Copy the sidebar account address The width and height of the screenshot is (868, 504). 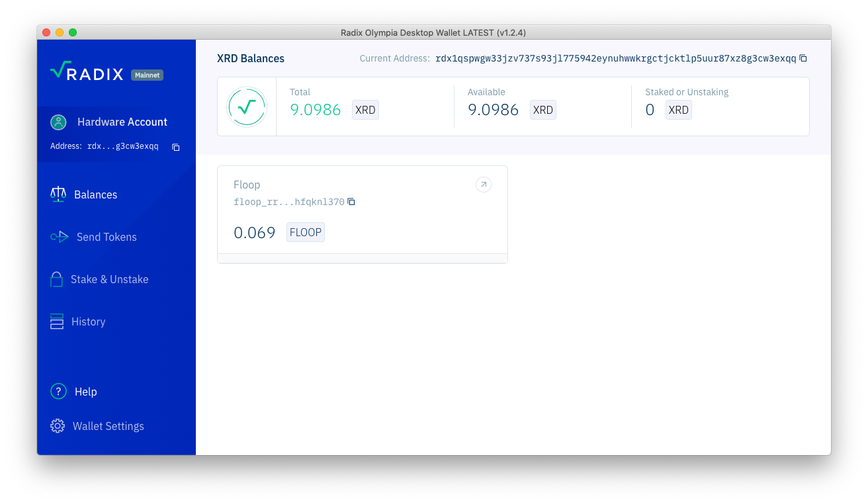pos(176,147)
